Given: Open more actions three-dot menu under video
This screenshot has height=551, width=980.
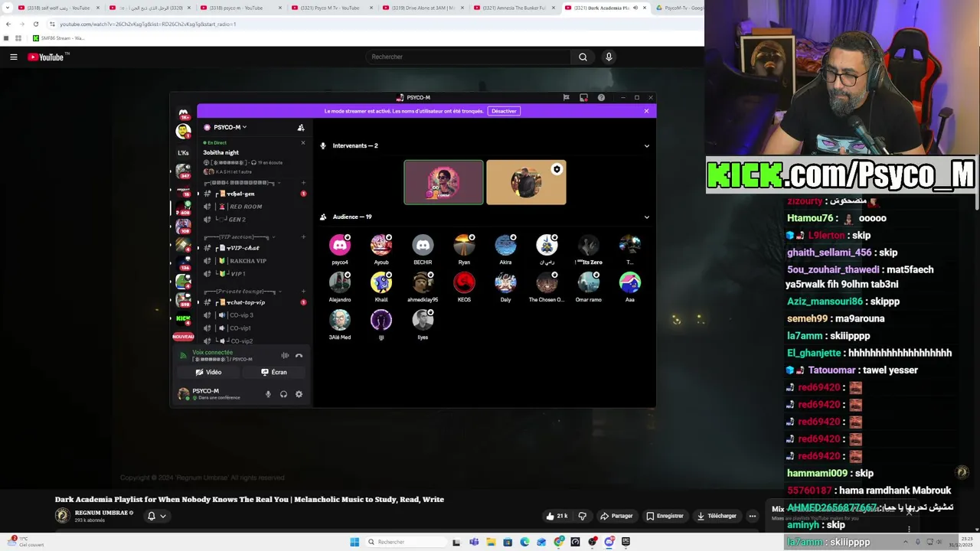Looking at the screenshot, I should click(752, 517).
